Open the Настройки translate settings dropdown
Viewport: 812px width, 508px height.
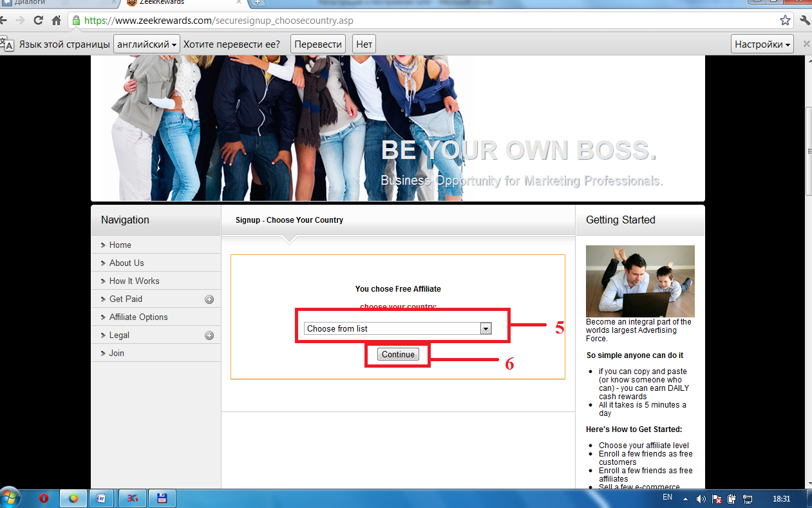(x=762, y=44)
